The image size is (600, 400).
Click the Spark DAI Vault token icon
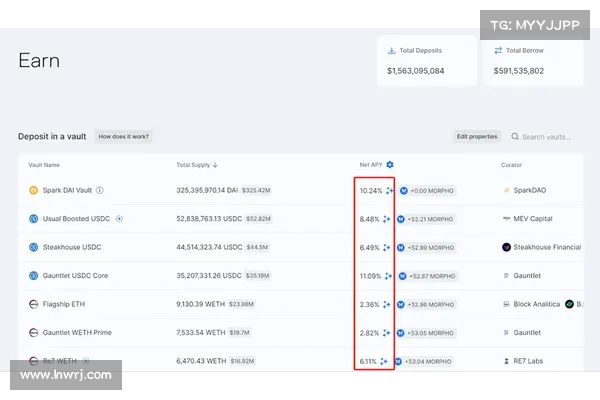coord(34,190)
